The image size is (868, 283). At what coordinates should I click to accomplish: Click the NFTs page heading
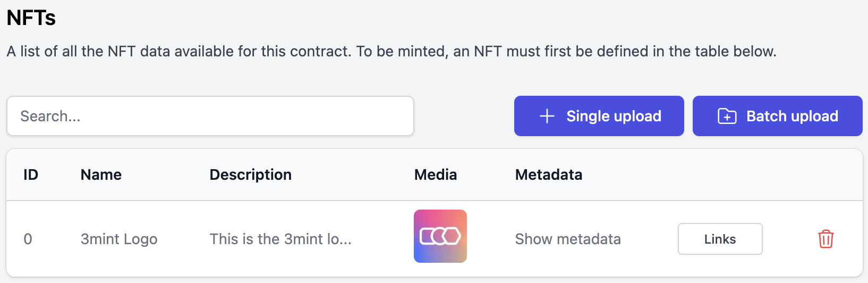point(31,18)
